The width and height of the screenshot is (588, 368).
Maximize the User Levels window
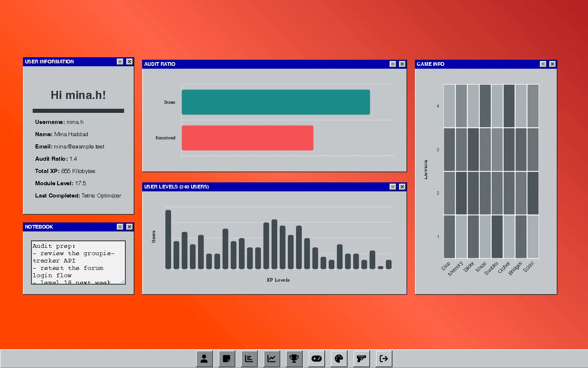(393, 186)
